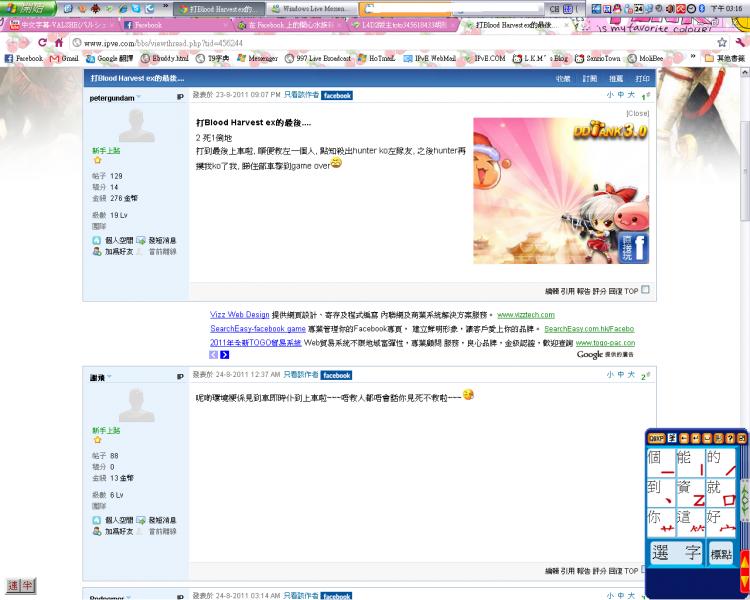The height and width of the screenshot is (600, 750).
Task: Open the IPvE WebMail bookmark
Action: pos(430,58)
